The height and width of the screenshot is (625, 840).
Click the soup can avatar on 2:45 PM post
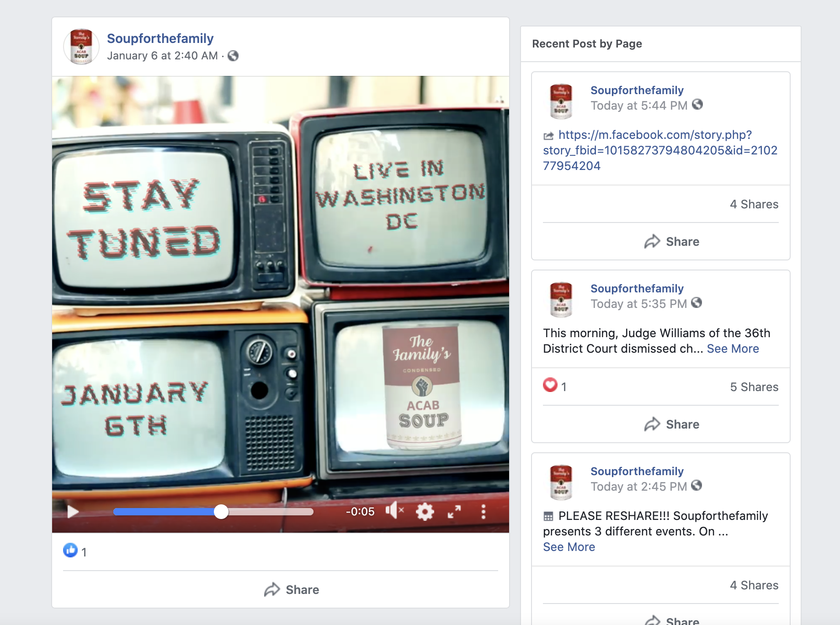tap(561, 482)
